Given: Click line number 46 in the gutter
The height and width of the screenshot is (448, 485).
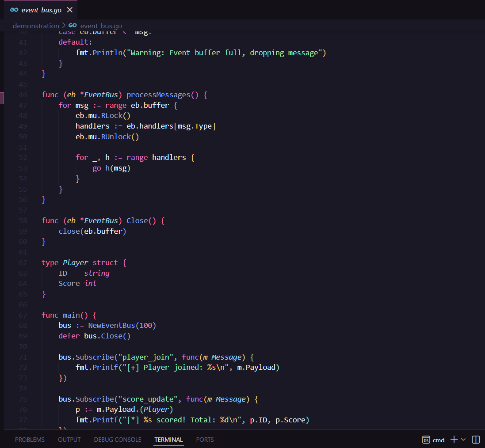Looking at the screenshot, I should [23, 95].
